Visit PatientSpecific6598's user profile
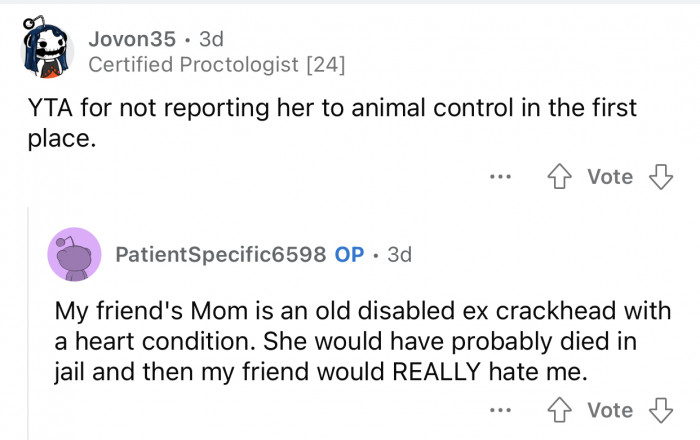The height and width of the screenshot is (440, 700). (220, 254)
